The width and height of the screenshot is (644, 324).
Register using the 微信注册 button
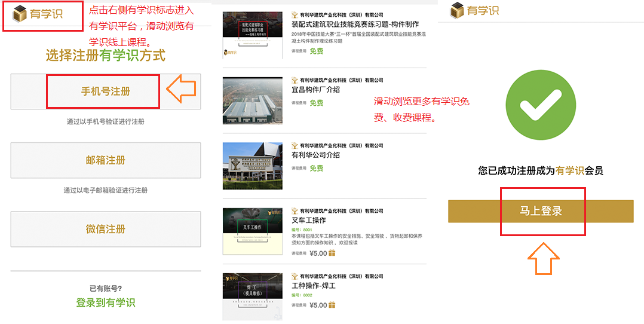106,229
